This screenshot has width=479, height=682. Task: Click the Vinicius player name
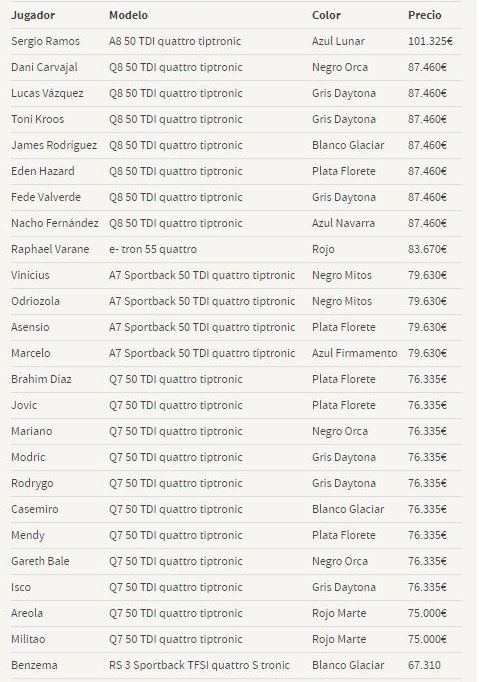point(30,275)
